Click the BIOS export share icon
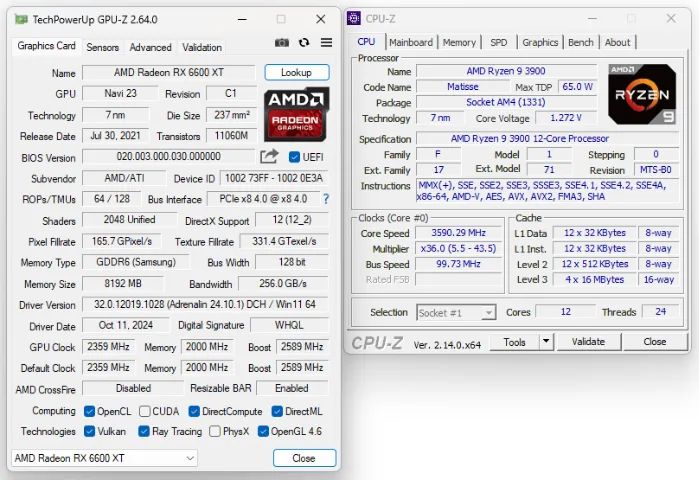Viewport: 699px width, 480px height. (x=269, y=156)
